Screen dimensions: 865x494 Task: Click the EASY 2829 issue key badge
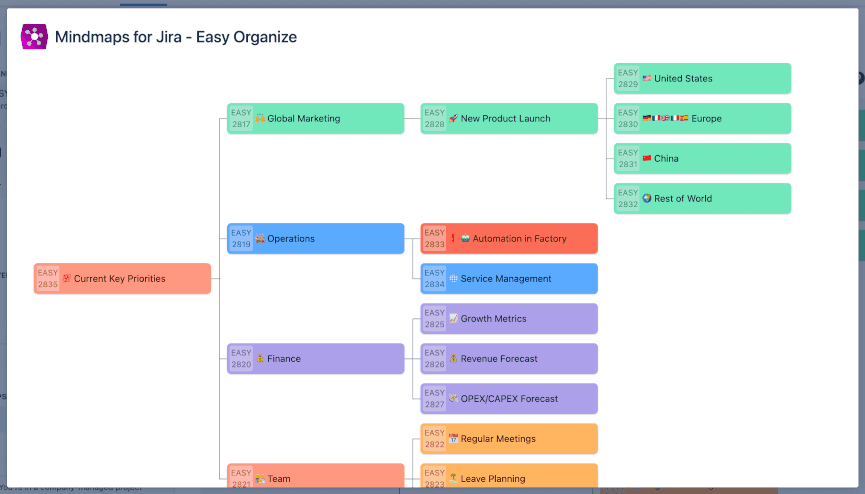(628, 78)
